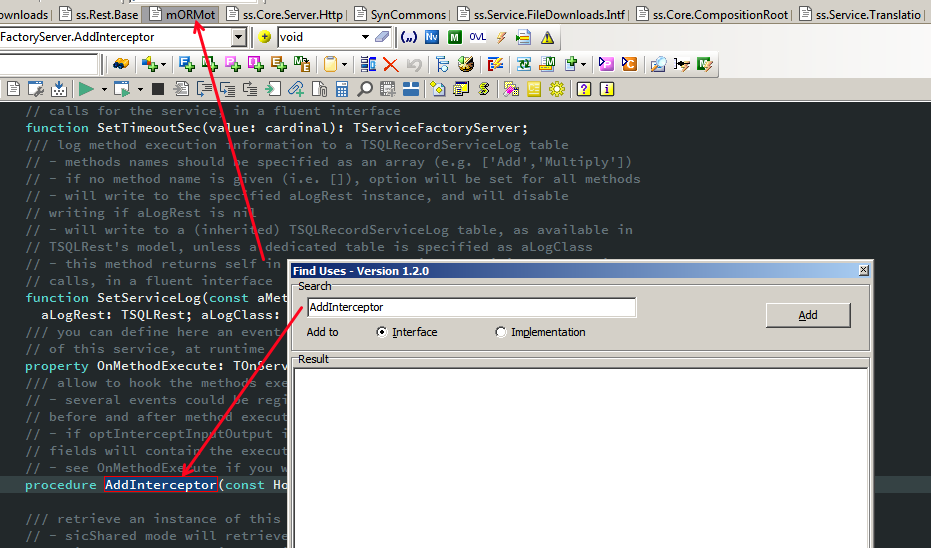
Task: Click the Add button in Find Uses
Action: pyautogui.click(x=808, y=315)
